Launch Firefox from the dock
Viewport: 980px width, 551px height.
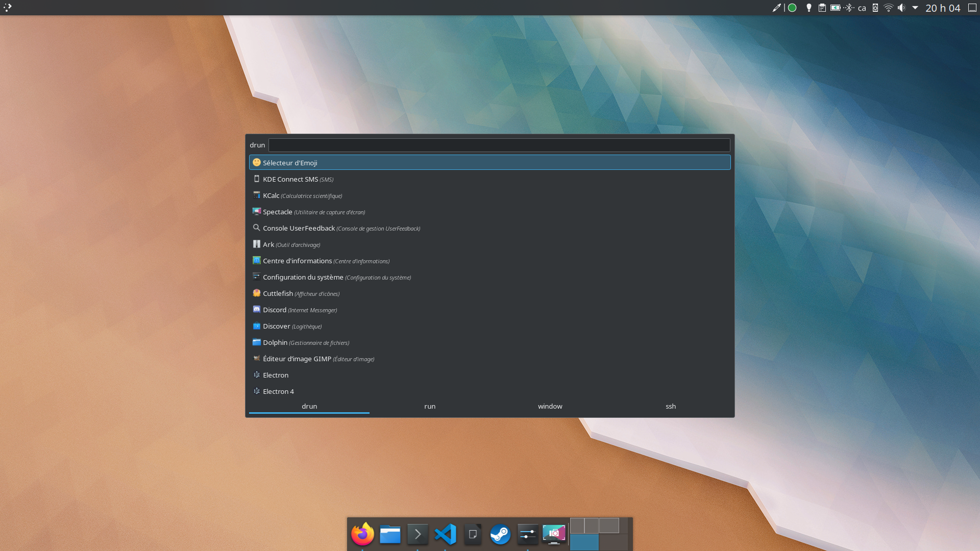pyautogui.click(x=362, y=534)
